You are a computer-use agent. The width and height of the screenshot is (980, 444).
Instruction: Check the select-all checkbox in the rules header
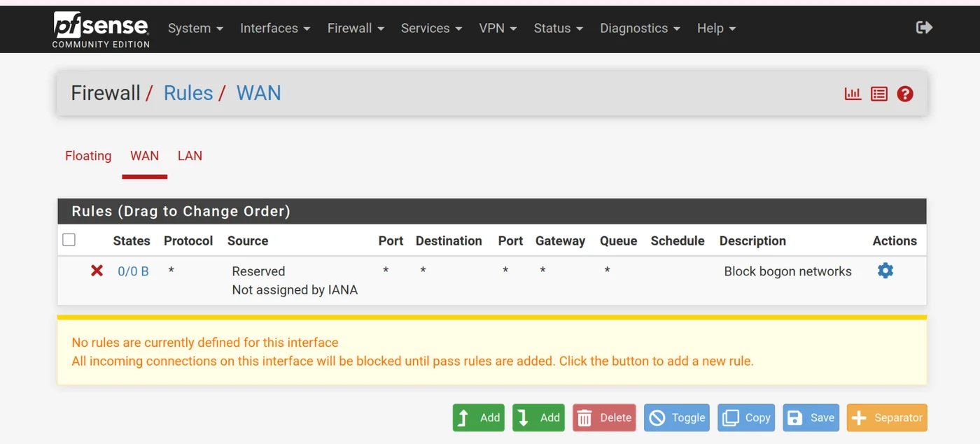coord(69,239)
